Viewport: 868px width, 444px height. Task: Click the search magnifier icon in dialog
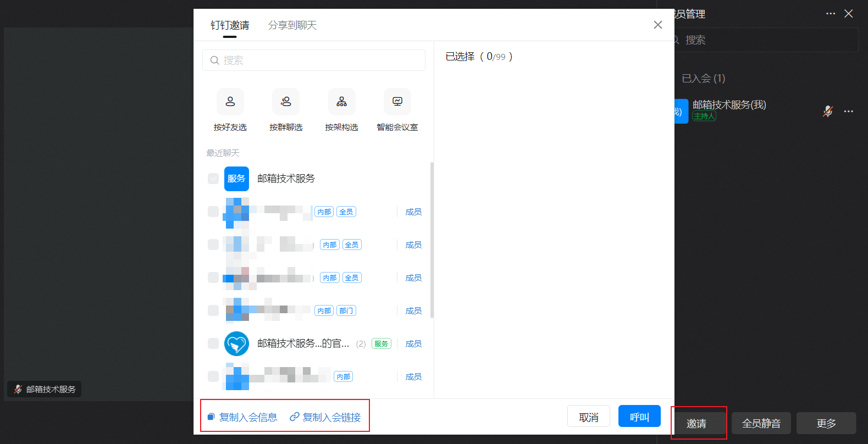[x=215, y=60]
